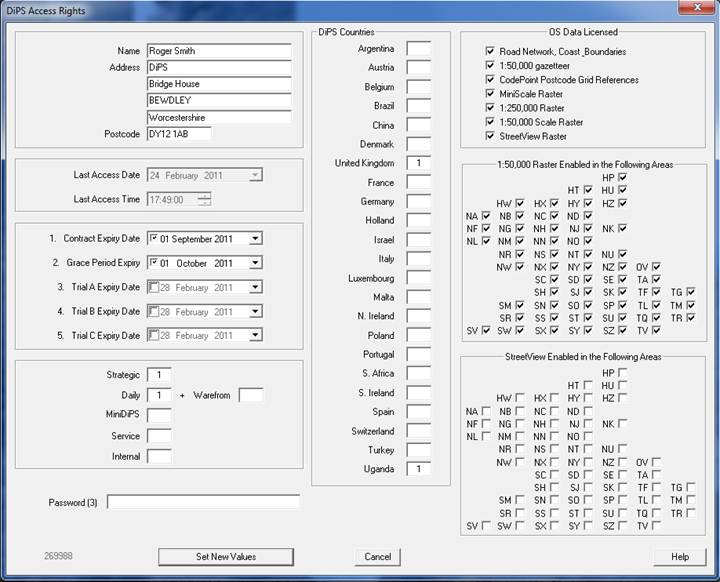Image resolution: width=720 pixels, height=582 pixels.
Task: Click the Name field with Roger Smith
Action: click(219, 51)
